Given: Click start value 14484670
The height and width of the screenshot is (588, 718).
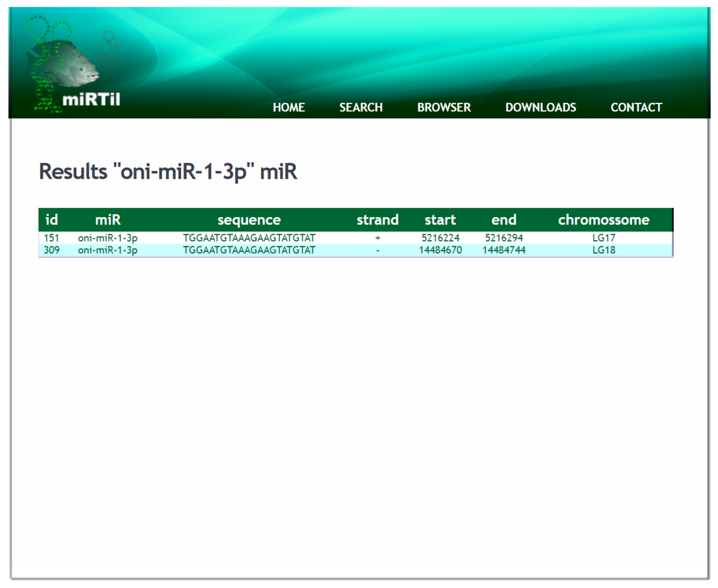Looking at the screenshot, I should (x=440, y=250).
